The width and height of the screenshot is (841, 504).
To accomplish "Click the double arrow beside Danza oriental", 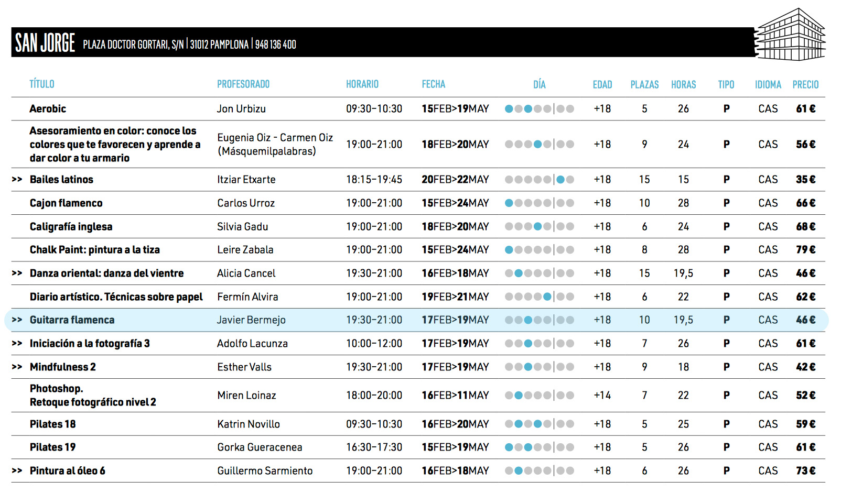I will point(17,273).
